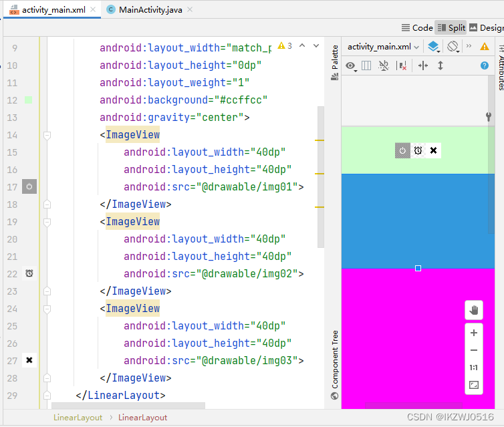Switch to the activity_main.xml editor tab
The height and width of the screenshot is (427, 504).
click(x=53, y=9)
